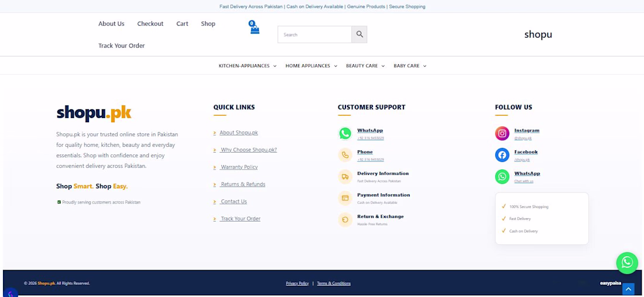Click the Delivery Information heading
644x297 pixels.
pos(383,174)
